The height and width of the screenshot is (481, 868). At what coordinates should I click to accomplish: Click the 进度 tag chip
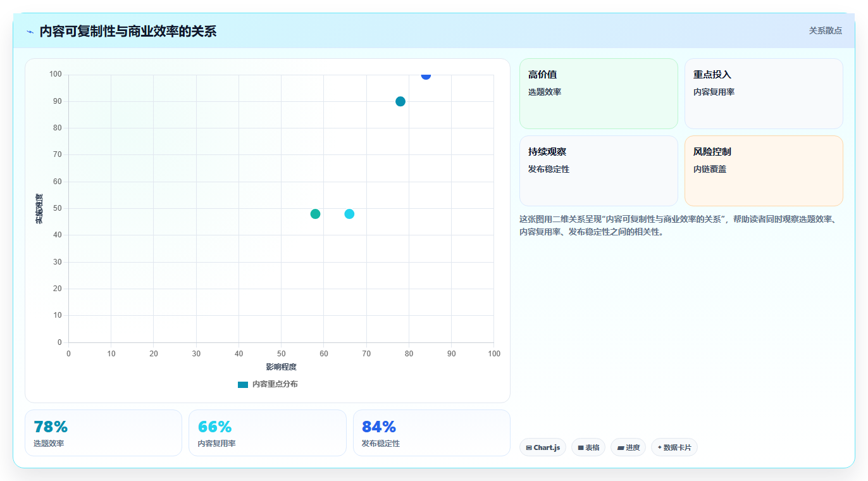tap(628, 447)
